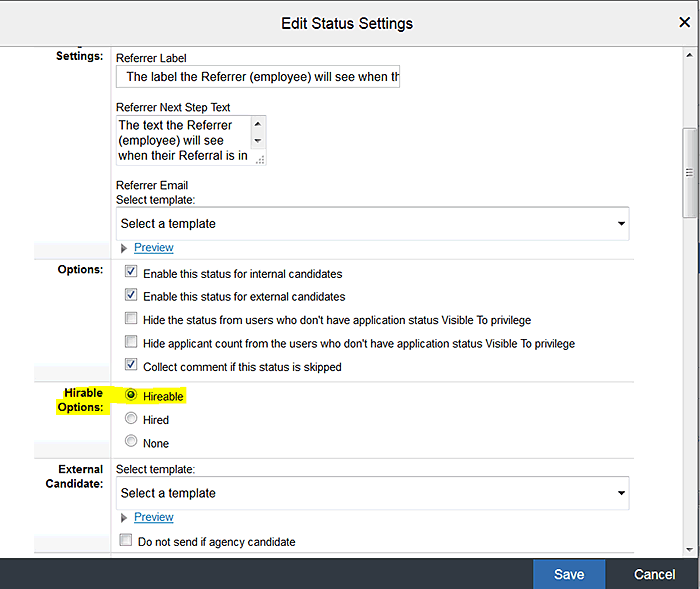This screenshot has width=700, height=589.
Task: Uncheck Enable this status for internal candidates
Action: (131, 272)
